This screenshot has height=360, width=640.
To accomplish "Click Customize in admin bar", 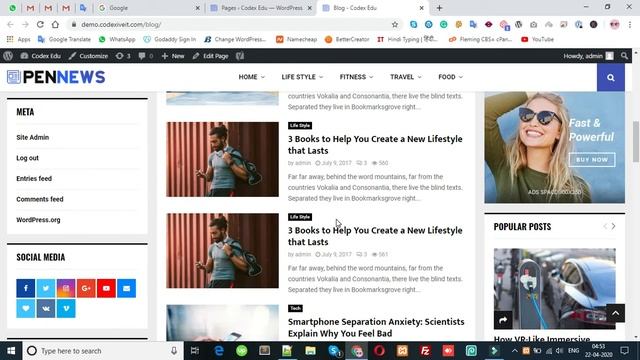I will pyautogui.click(x=88, y=56).
